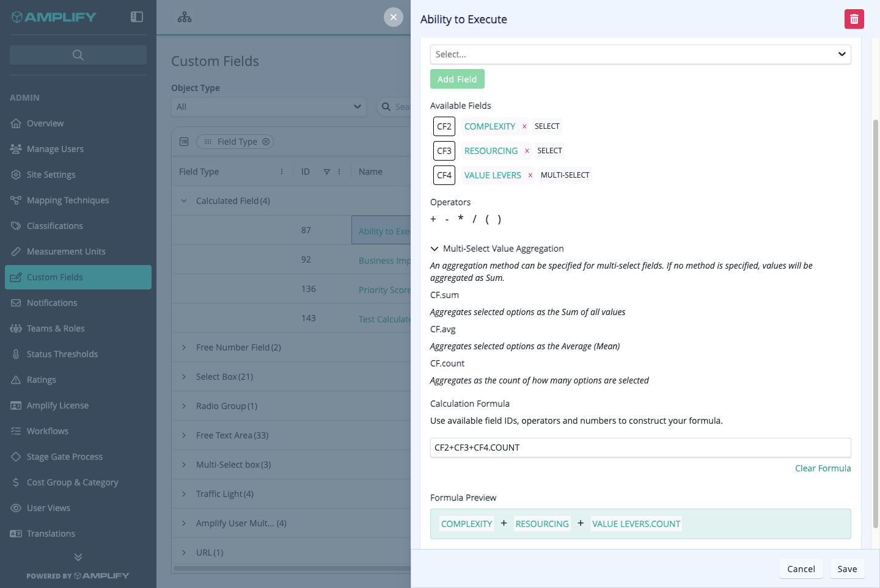This screenshot has height=588, width=880.
Task: Open the Select... field dropdown
Action: [x=640, y=54]
